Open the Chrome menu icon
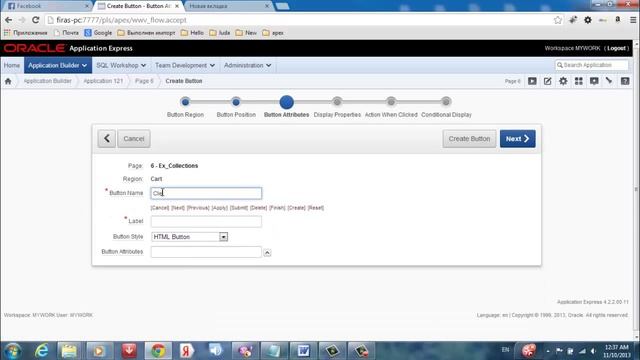Image resolution: width=640 pixels, height=360 pixels. (x=633, y=20)
